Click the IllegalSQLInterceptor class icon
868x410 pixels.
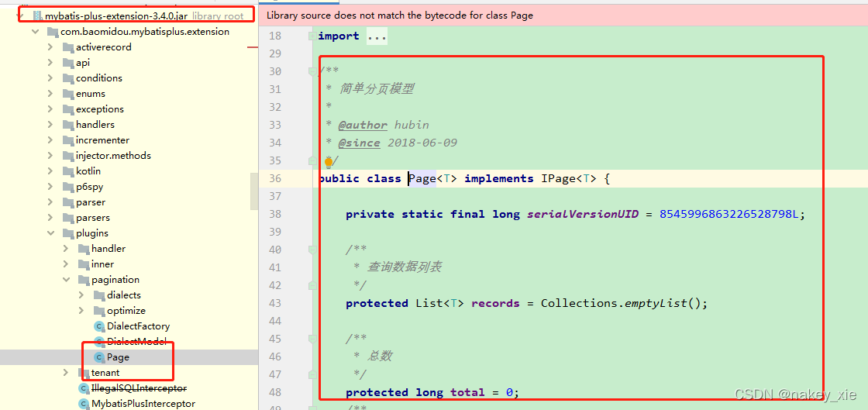coord(84,388)
